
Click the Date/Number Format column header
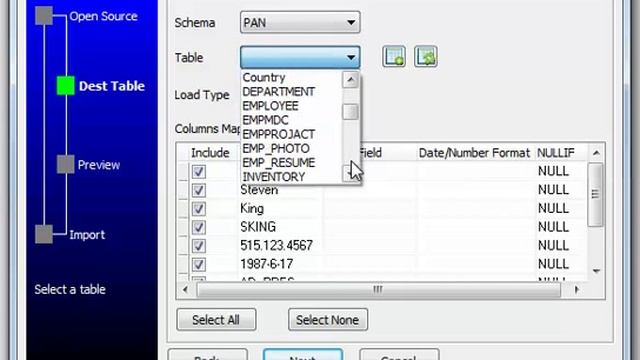tap(474, 153)
